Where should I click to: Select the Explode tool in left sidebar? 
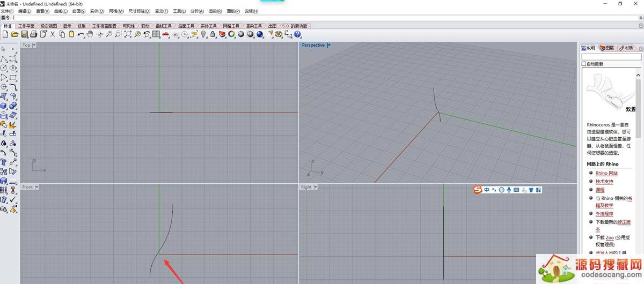[x=13, y=124]
